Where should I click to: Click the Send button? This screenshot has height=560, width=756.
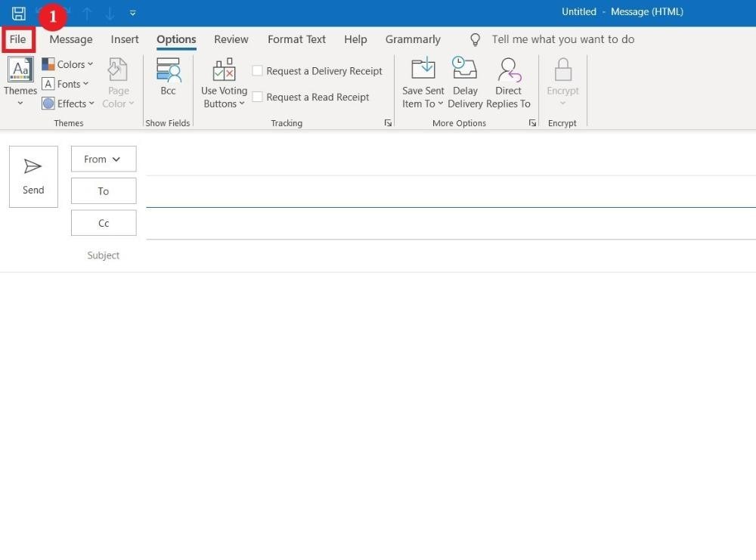pyautogui.click(x=33, y=176)
